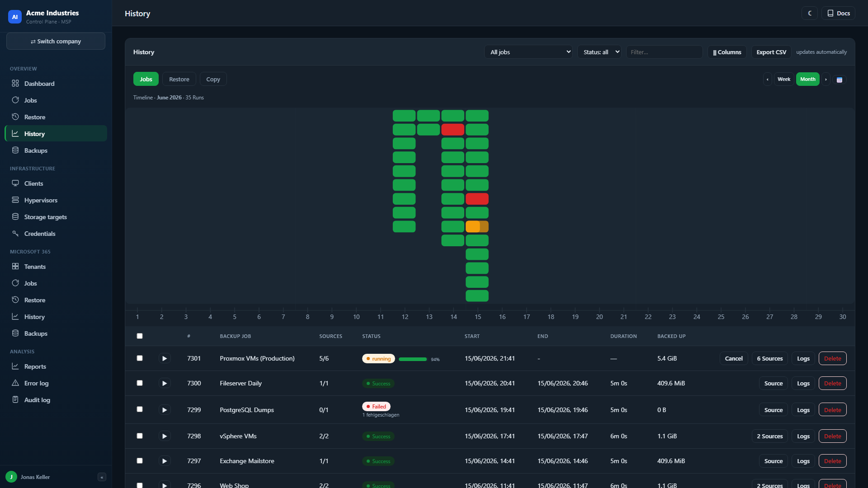Open the Docs link
This screenshot has height=488, width=868.
pyautogui.click(x=838, y=13)
